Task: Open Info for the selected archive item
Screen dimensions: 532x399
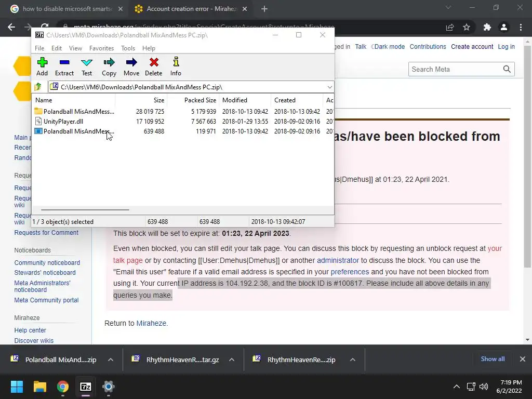Action: pos(176,66)
